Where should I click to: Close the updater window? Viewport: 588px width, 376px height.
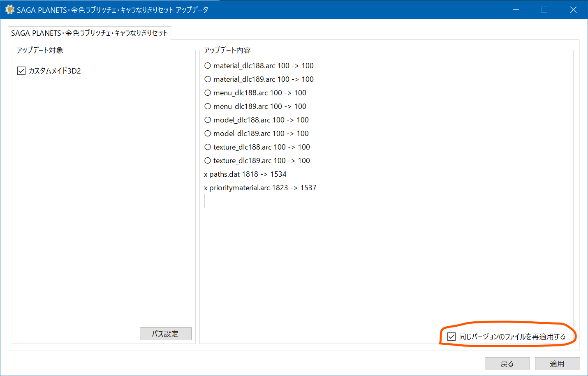(x=573, y=9)
